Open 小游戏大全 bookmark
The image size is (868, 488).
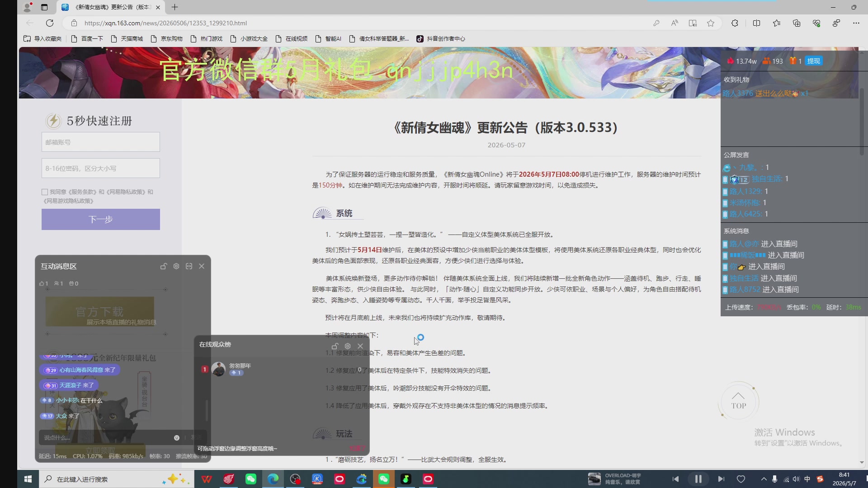[x=249, y=38]
